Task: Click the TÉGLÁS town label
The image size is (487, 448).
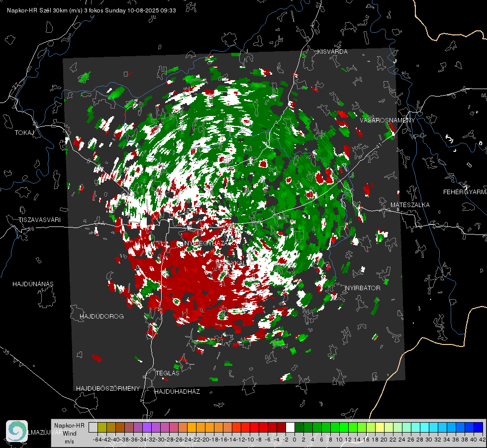Action: (x=168, y=373)
